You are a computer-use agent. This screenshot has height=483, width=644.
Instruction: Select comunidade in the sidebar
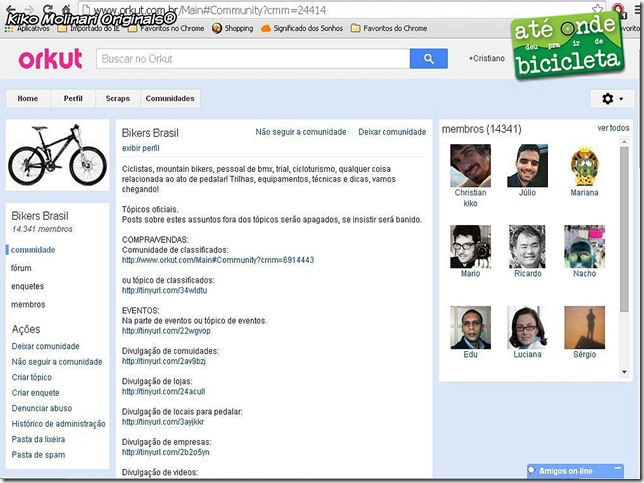click(x=33, y=250)
